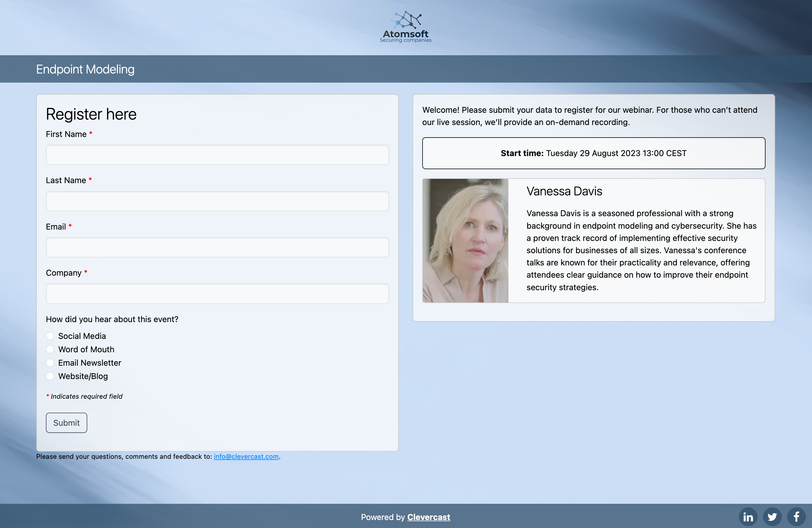Click the Company input field
812x528 pixels.
tap(217, 294)
